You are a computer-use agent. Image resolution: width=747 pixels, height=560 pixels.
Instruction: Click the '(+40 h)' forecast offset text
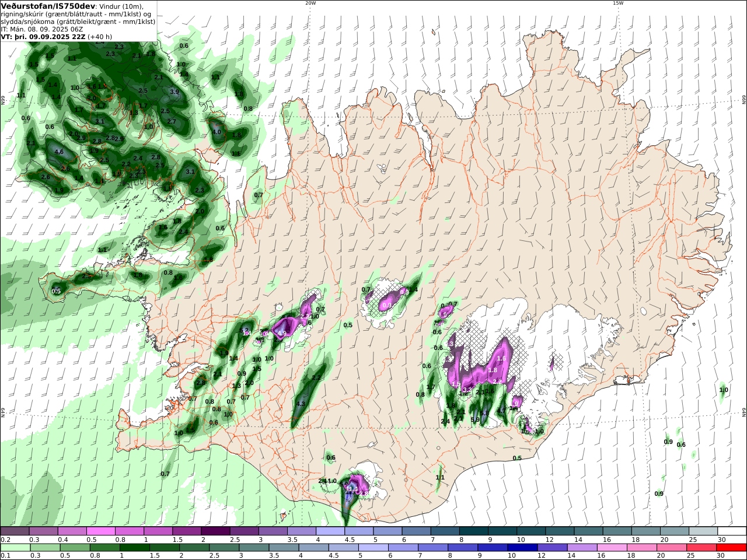(x=100, y=36)
